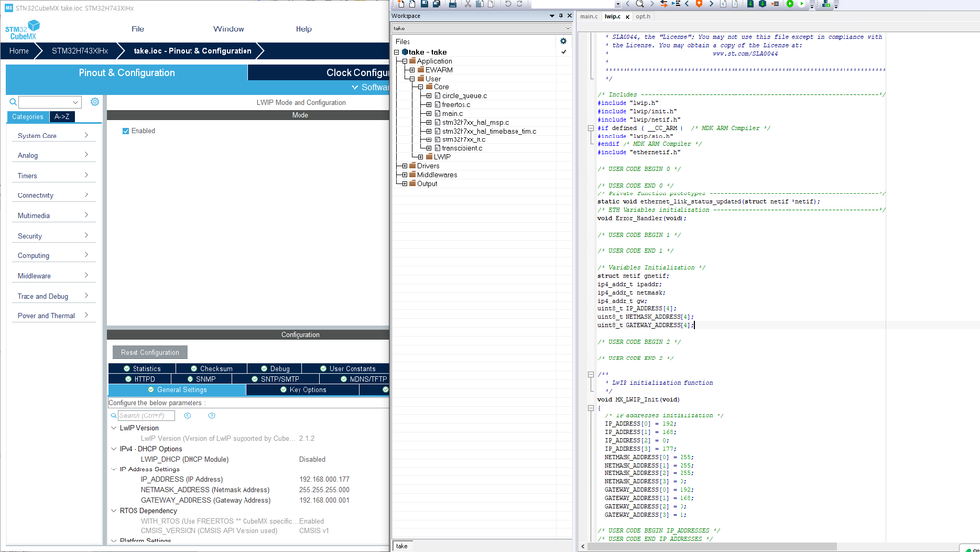The image size is (980, 552).
Task: Collapse the take - take project node
Action: [397, 52]
